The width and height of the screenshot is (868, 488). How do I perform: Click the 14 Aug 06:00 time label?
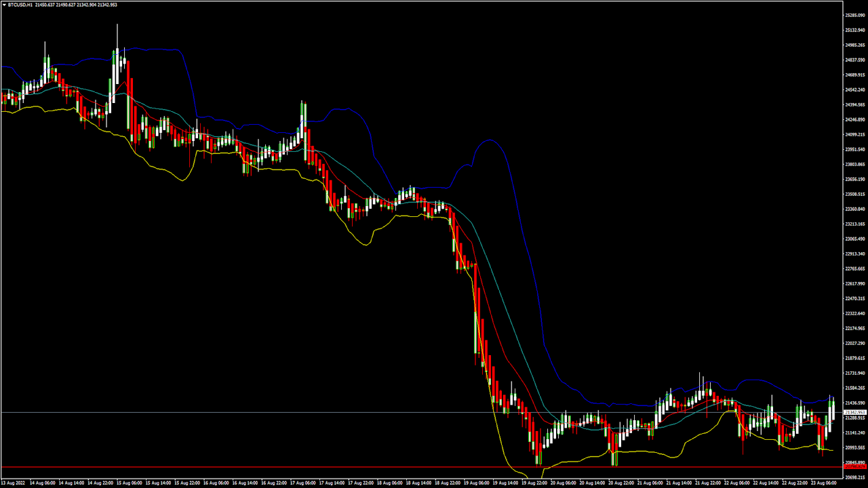tap(42, 483)
